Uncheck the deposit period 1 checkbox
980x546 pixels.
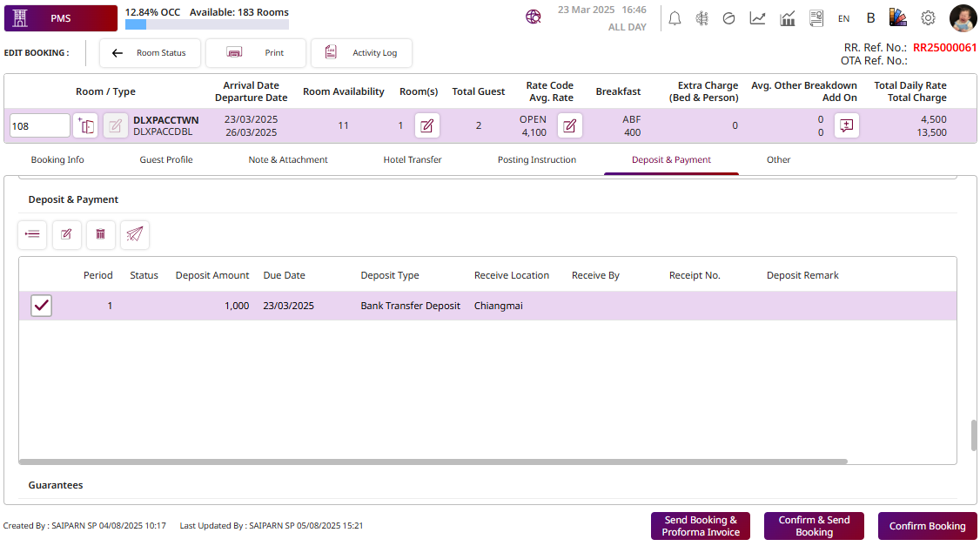coord(41,306)
